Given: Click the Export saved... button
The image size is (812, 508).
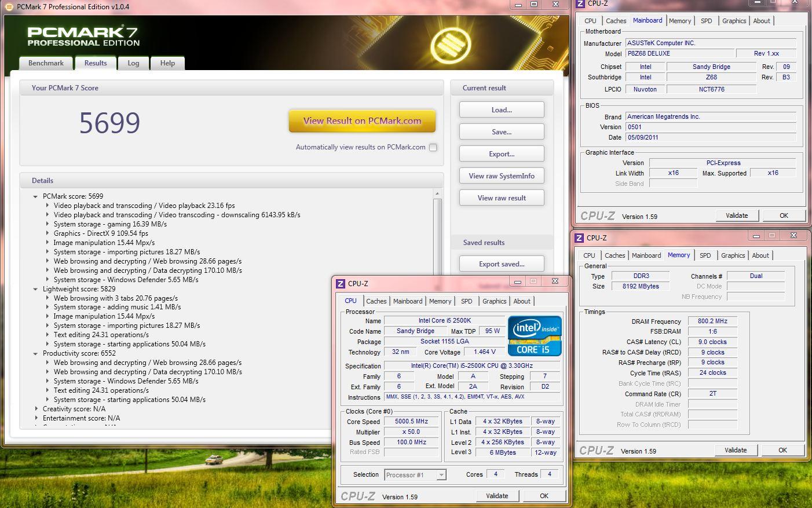Looking at the screenshot, I should pyautogui.click(x=502, y=264).
